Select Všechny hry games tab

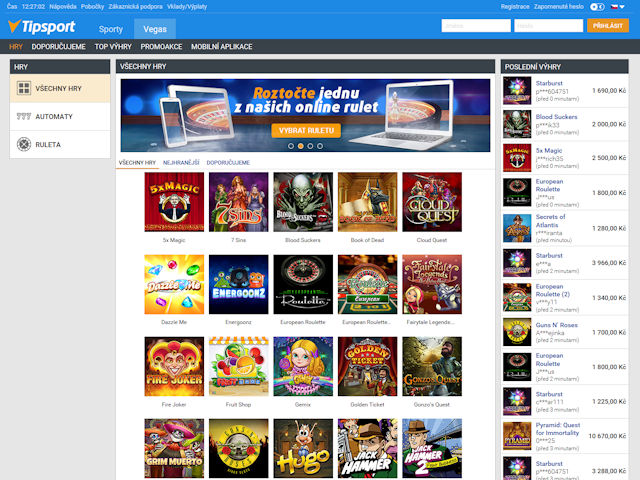(x=137, y=162)
